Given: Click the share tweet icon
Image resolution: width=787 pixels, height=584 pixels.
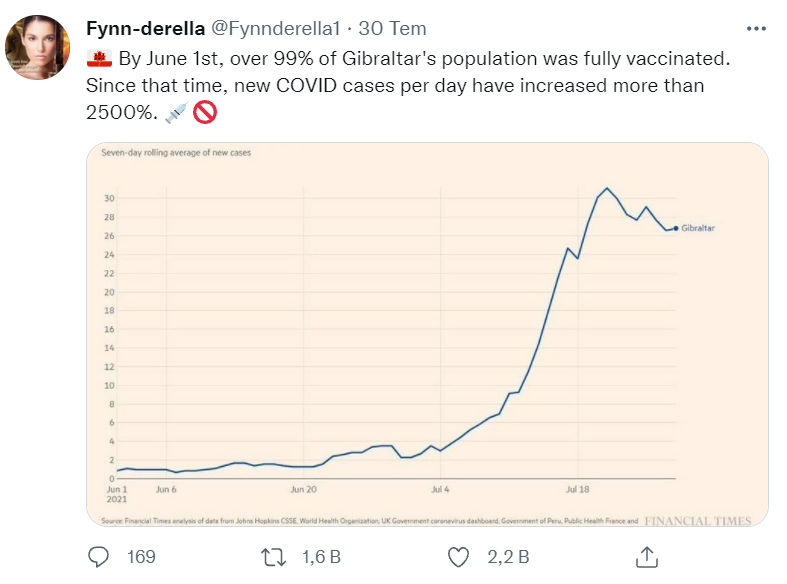Looking at the screenshot, I should tap(647, 556).
